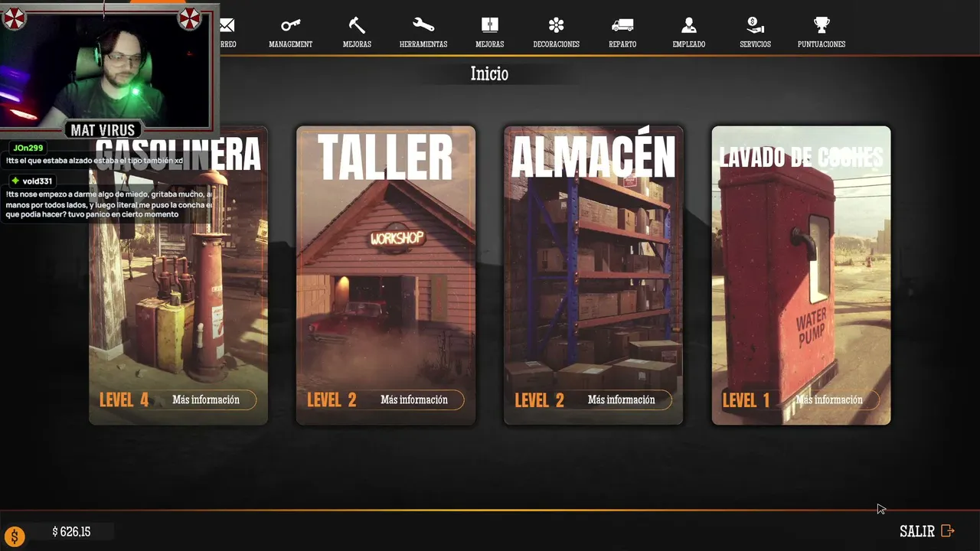Click the LAVADO DE COCHES card title
The image size is (980, 551).
tap(801, 158)
